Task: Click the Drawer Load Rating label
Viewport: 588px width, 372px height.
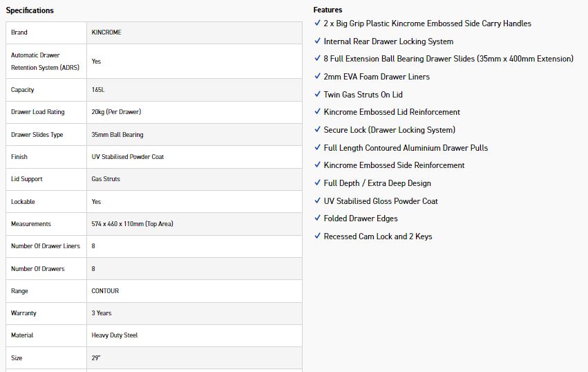Action: pos(38,112)
